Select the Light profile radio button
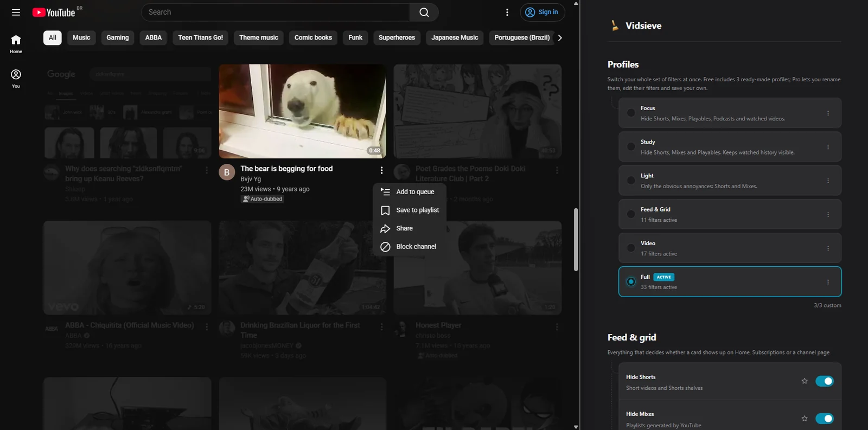 point(631,181)
